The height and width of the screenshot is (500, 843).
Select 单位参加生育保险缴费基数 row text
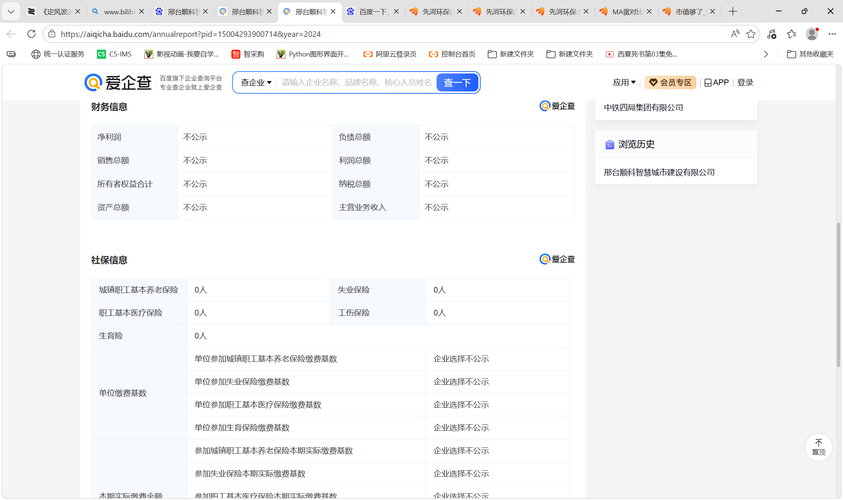coord(242,428)
